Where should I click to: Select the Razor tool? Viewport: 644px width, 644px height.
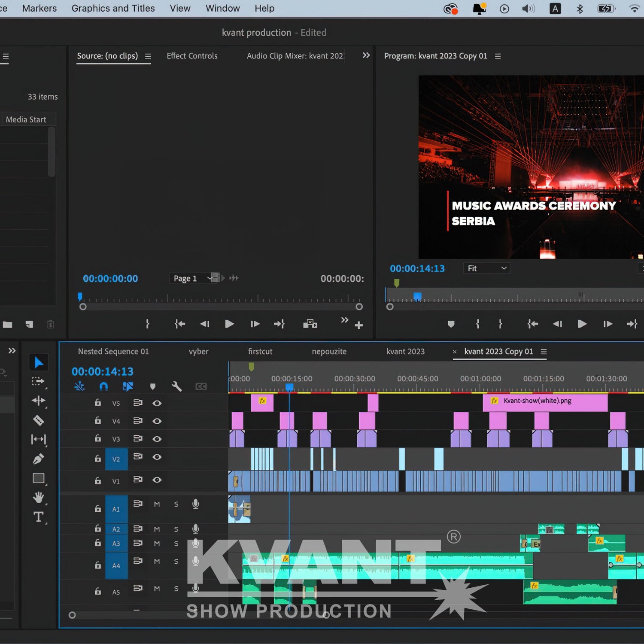click(x=39, y=420)
